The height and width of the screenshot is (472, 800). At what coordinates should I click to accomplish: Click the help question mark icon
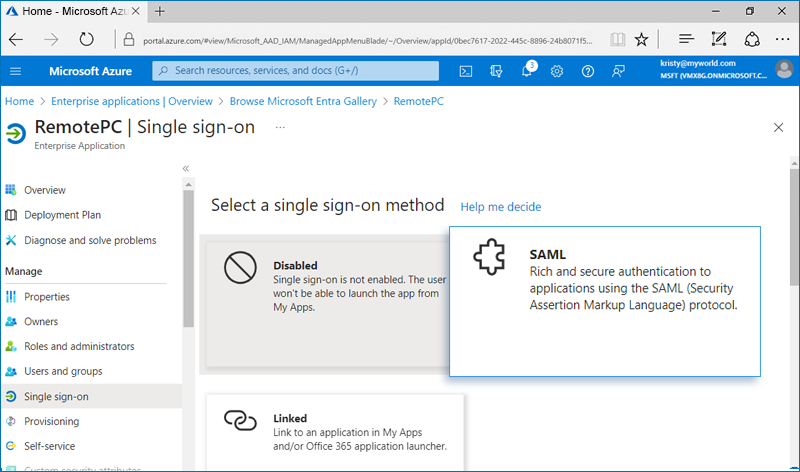588,71
